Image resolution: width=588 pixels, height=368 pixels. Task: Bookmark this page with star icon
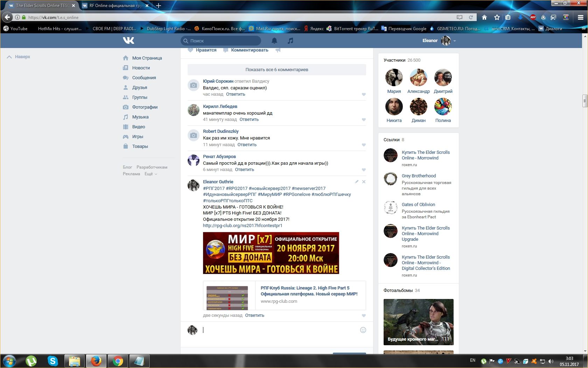tap(497, 17)
